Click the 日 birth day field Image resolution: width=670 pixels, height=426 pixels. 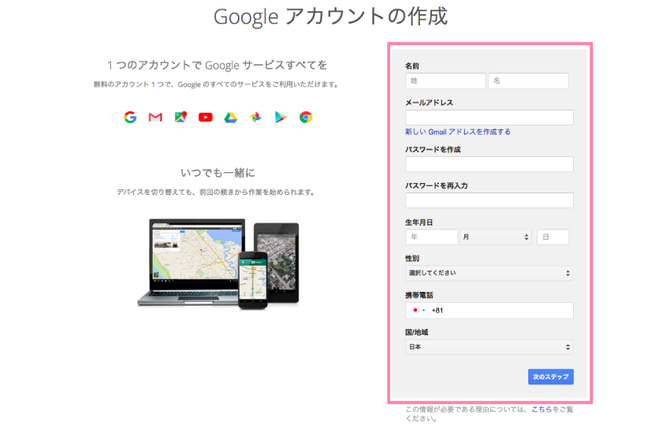[553, 237]
